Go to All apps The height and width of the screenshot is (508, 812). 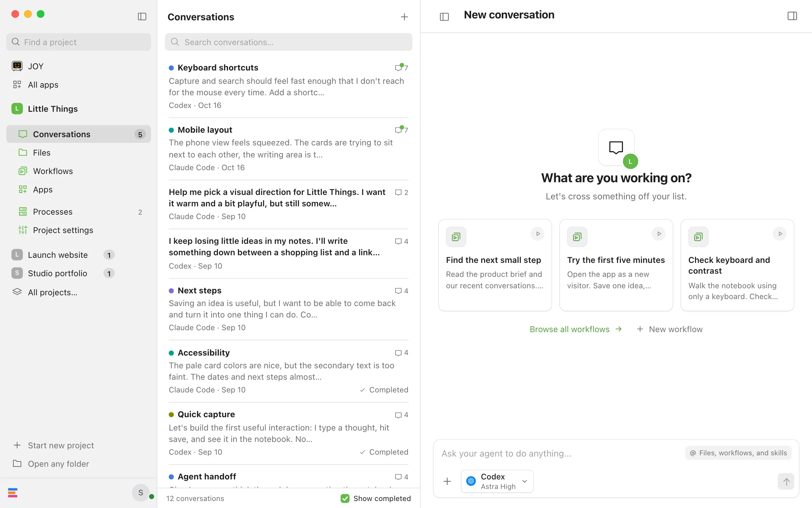[x=79, y=85]
